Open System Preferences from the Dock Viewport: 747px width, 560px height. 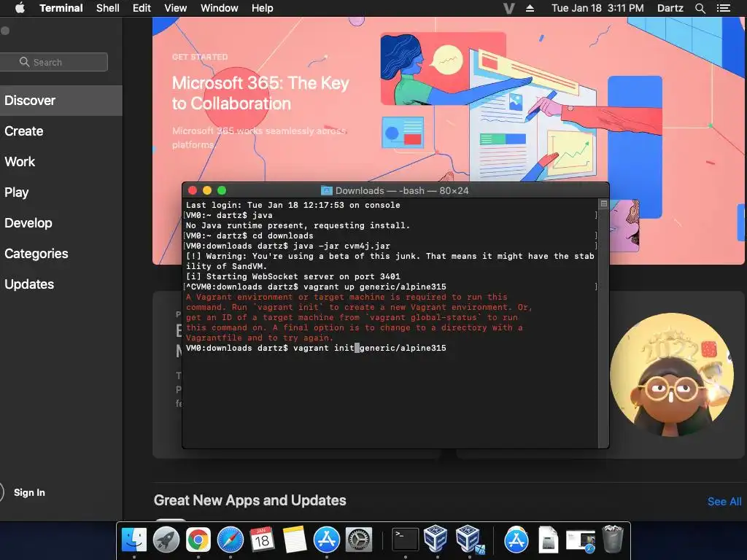point(359,540)
